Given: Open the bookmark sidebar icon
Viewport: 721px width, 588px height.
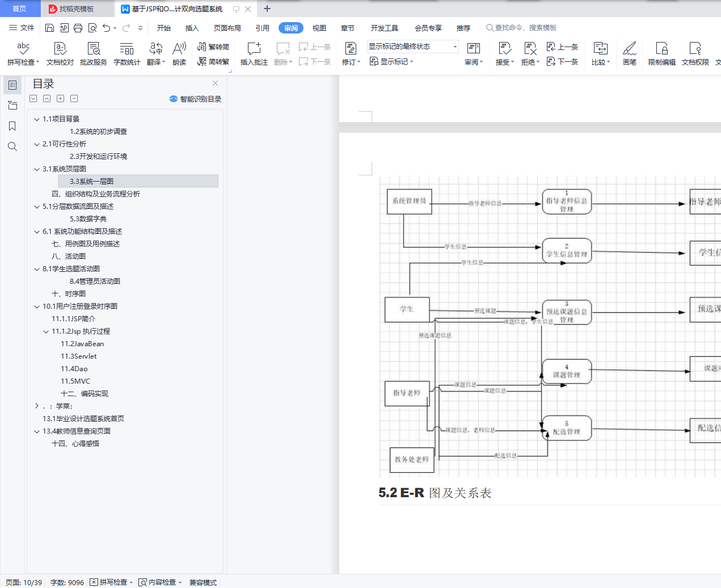Looking at the screenshot, I should (12, 126).
